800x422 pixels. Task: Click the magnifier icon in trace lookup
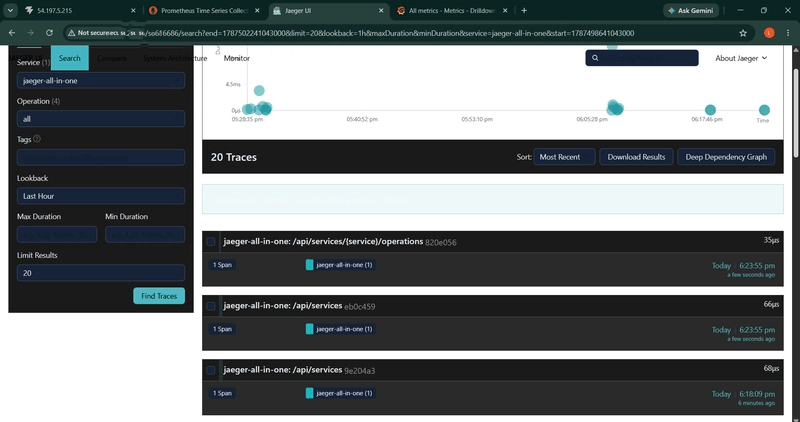tap(595, 58)
